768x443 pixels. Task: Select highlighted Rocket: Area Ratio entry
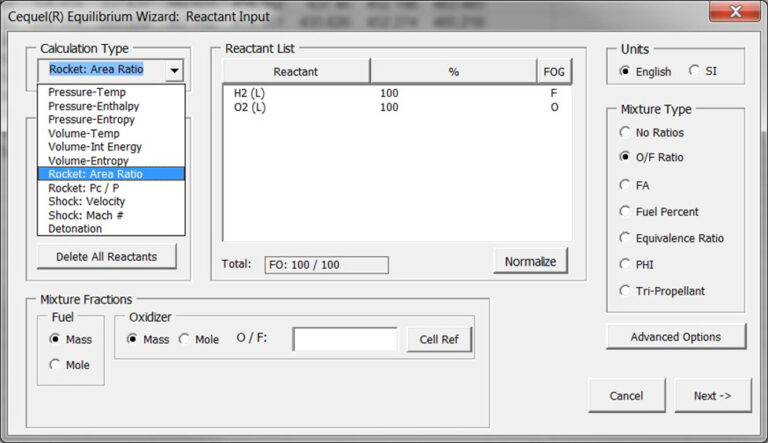coord(111,174)
